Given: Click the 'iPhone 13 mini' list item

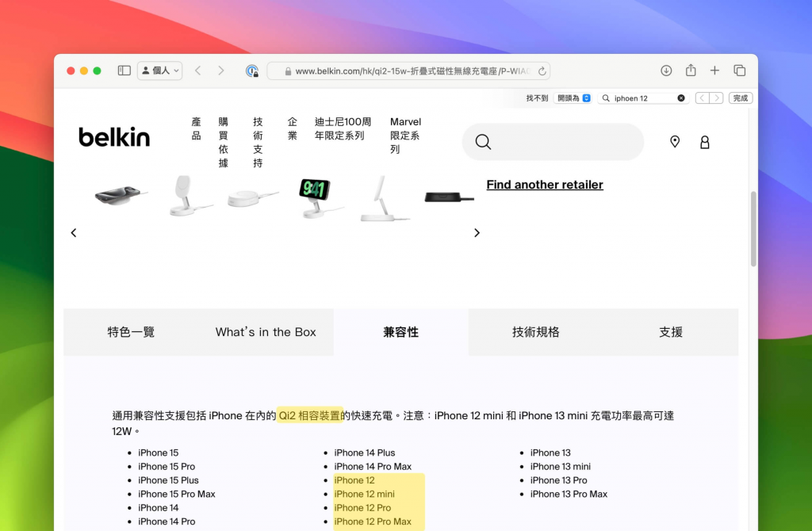Looking at the screenshot, I should tap(561, 466).
